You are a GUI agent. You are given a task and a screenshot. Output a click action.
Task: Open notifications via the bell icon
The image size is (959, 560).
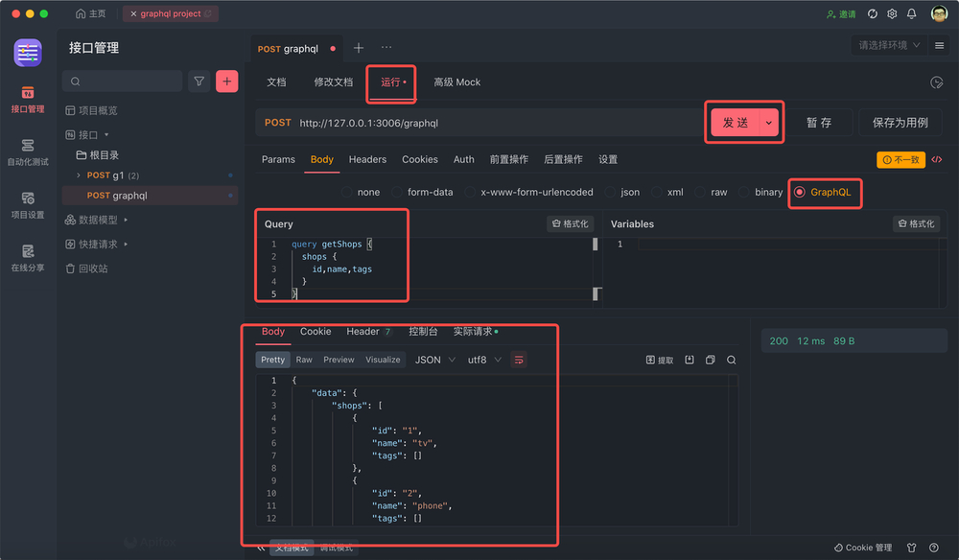click(x=912, y=13)
